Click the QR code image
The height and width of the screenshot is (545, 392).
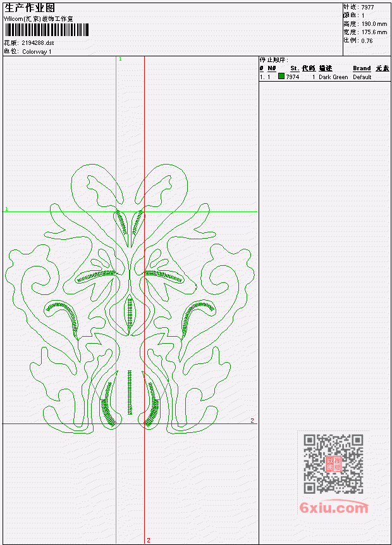point(333,464)
